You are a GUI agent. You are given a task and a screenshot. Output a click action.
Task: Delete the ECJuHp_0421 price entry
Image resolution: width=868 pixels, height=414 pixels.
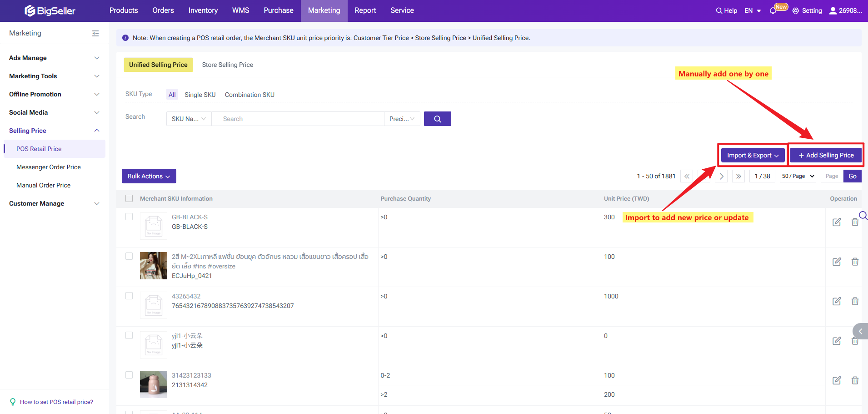click(854, 262)
